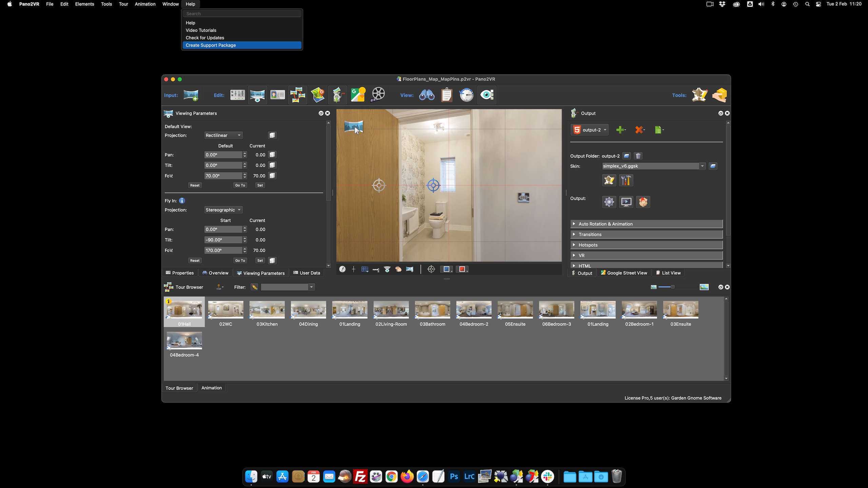
Task: Click the Edit Skin star icon
Action: pos(609,180)
